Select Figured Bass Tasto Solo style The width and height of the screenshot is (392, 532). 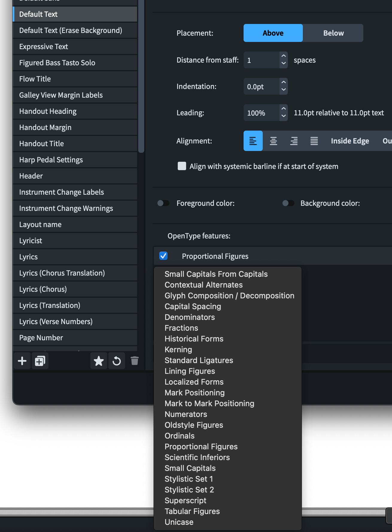75,63
